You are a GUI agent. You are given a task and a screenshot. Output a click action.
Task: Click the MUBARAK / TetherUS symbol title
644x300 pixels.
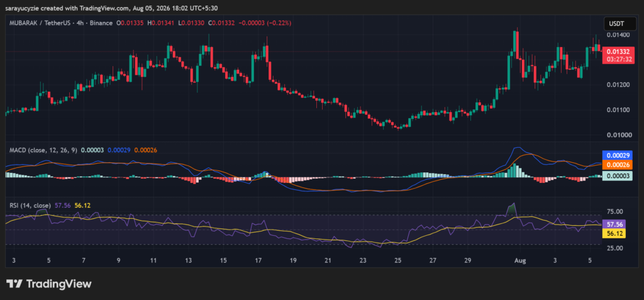[39, 23]
